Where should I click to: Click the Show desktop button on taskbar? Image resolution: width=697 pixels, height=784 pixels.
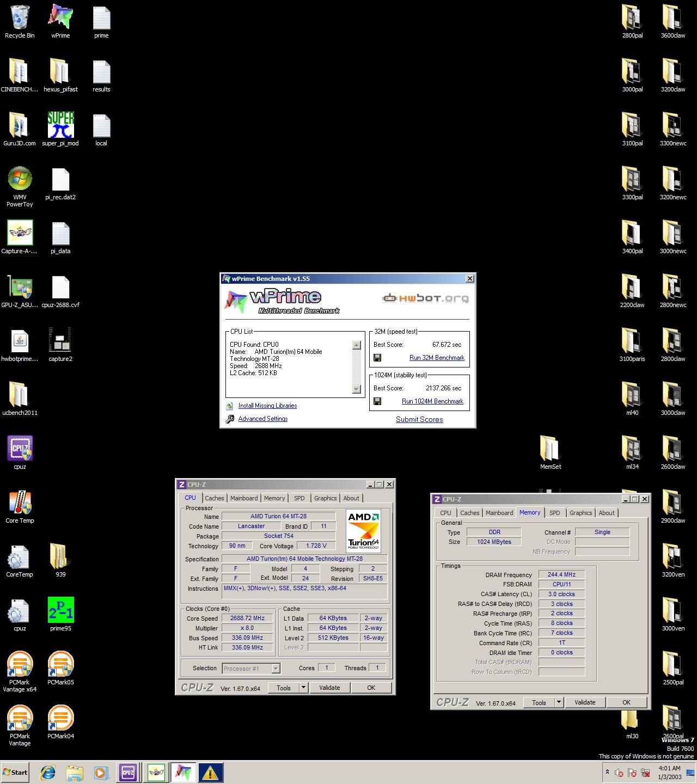click(x=692, y=772)
